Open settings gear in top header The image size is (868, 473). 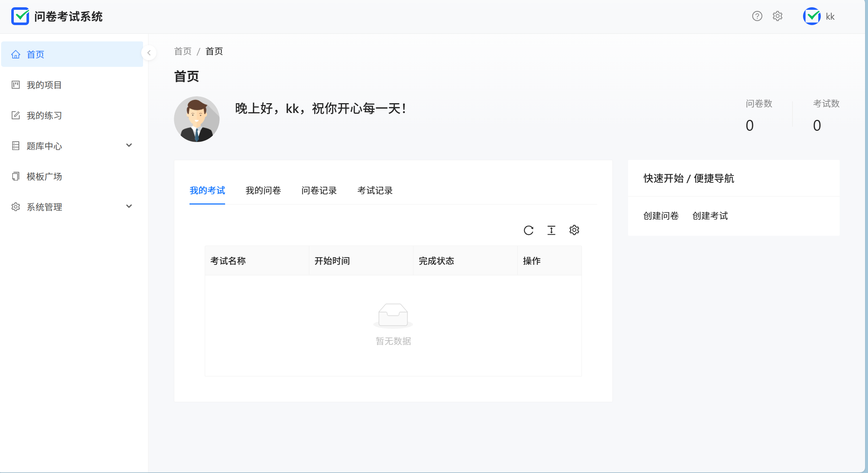(777, 16)
